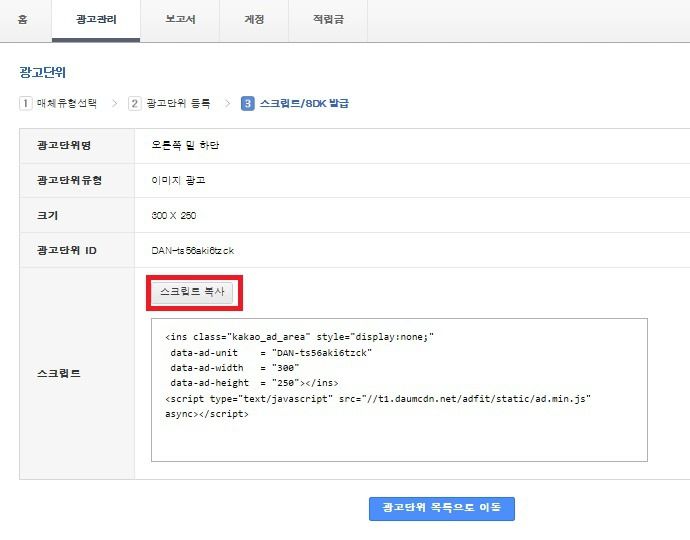Screen dimensions: 690x540
Task: Open the 홈 tab
Action: click(22, 19)
